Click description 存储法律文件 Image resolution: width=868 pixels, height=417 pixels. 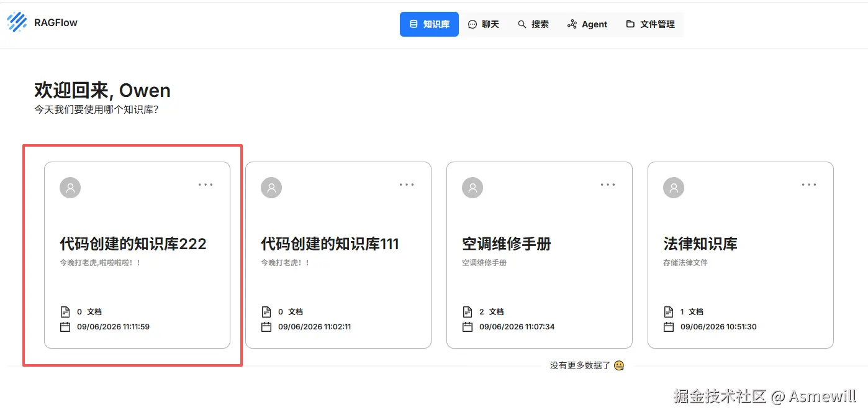pyautogui.click(x=685, y=263)
